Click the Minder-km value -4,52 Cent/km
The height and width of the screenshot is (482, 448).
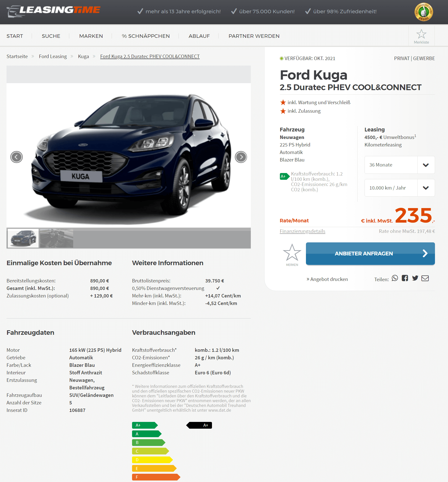pos(221,303)
